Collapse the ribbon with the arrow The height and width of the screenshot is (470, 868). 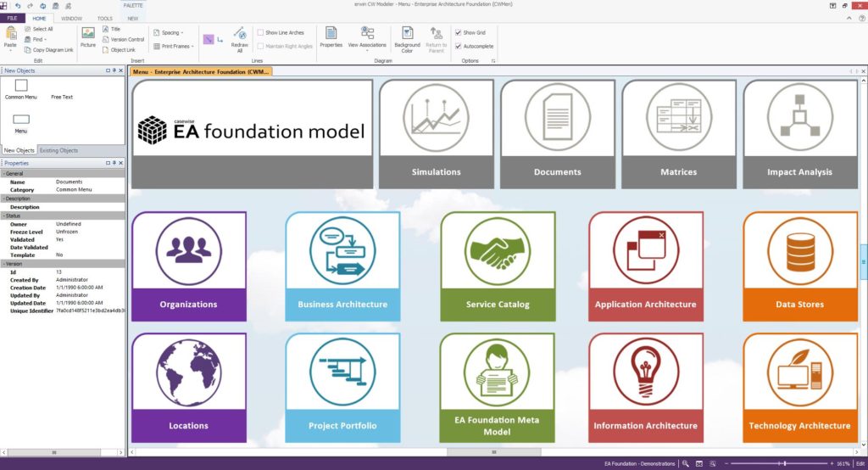(849, 19)
